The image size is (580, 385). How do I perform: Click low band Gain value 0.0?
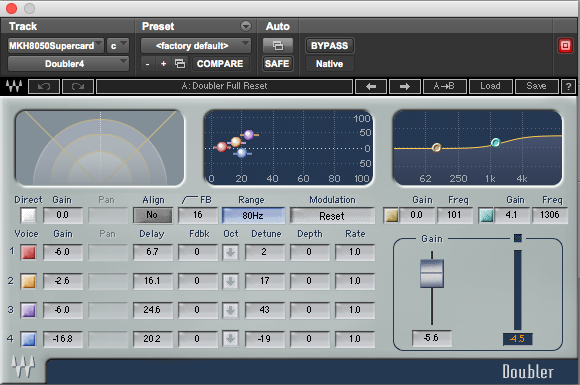417,215
